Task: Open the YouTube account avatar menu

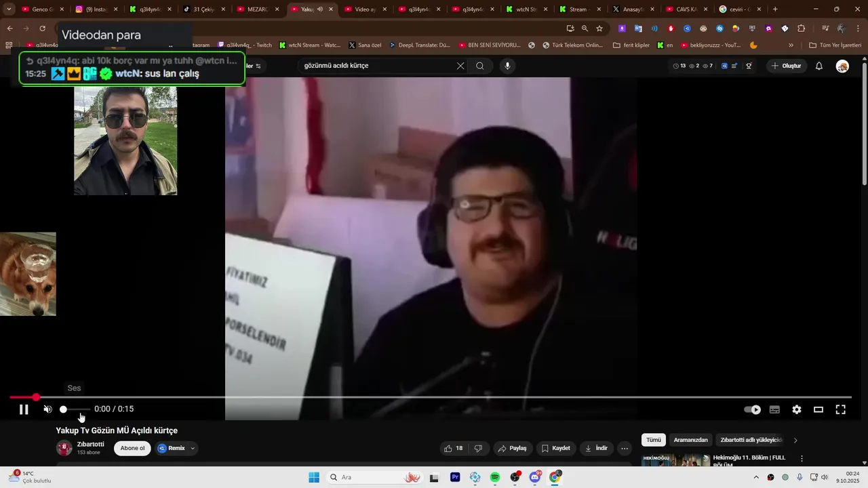Action: click(x=842, y=66)
